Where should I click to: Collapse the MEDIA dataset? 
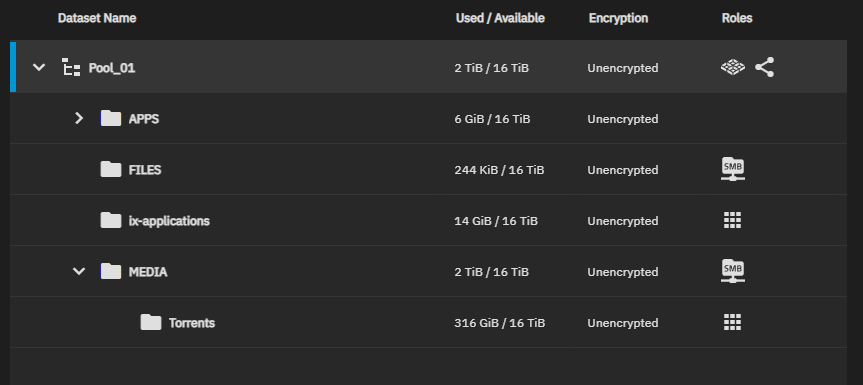pyautogui.click(x=79, y=272)
